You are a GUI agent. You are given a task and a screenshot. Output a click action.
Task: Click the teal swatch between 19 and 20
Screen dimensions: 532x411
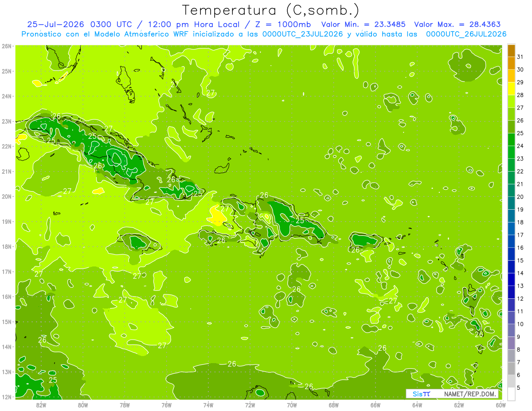511,203
